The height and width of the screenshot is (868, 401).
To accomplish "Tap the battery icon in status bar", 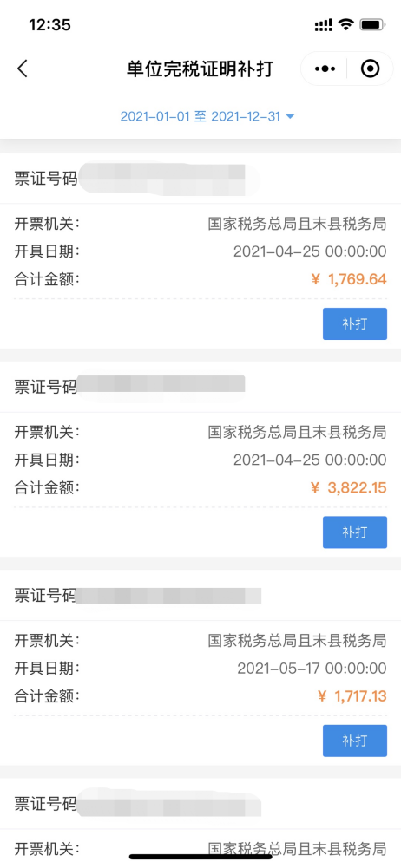I will pos(372,24).
